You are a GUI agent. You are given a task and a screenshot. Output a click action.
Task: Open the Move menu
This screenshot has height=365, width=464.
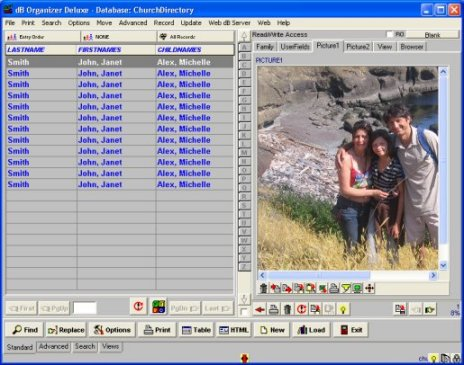[x=104, y=23]
